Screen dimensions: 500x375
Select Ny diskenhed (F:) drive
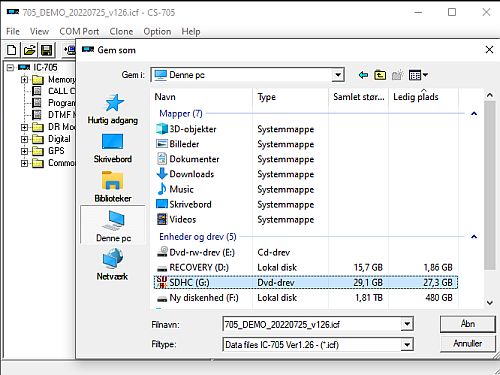198,298
